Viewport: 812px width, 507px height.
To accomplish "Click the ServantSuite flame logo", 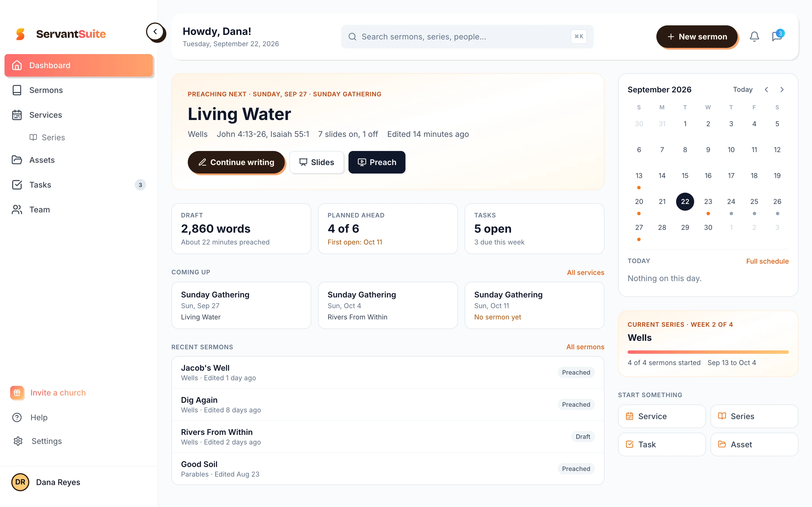I will pos(21,34).
